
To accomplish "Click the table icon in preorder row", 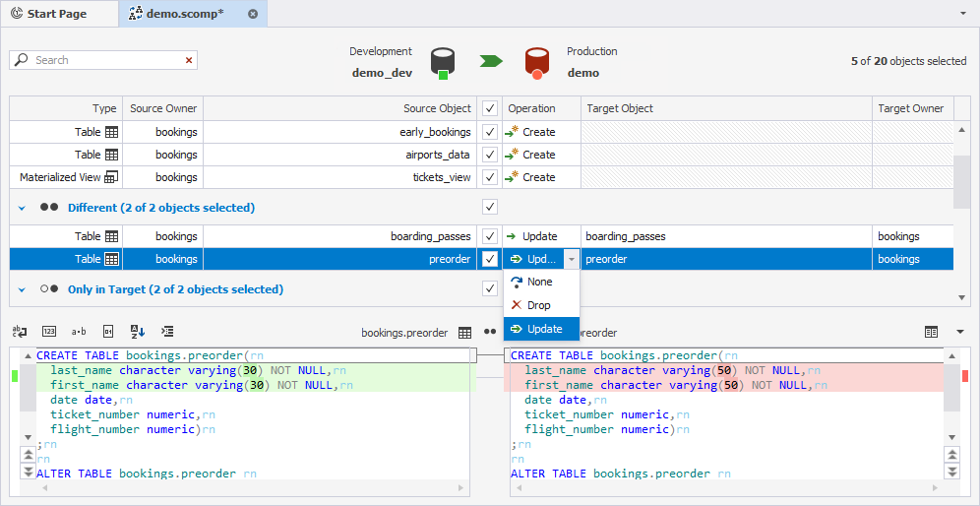I will [x=112, y=259].
